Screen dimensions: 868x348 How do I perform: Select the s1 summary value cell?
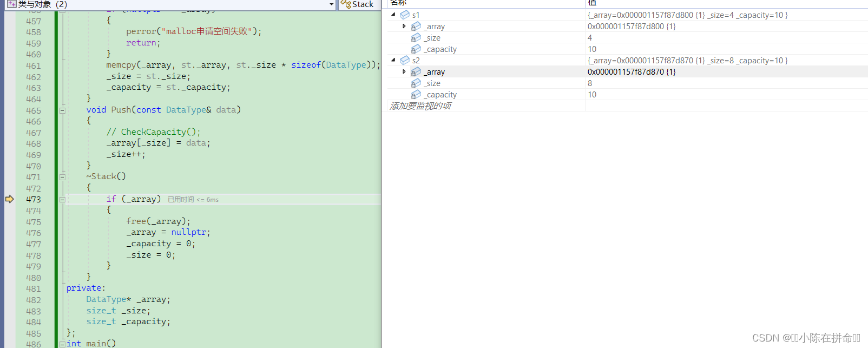(x=688, y=15)
